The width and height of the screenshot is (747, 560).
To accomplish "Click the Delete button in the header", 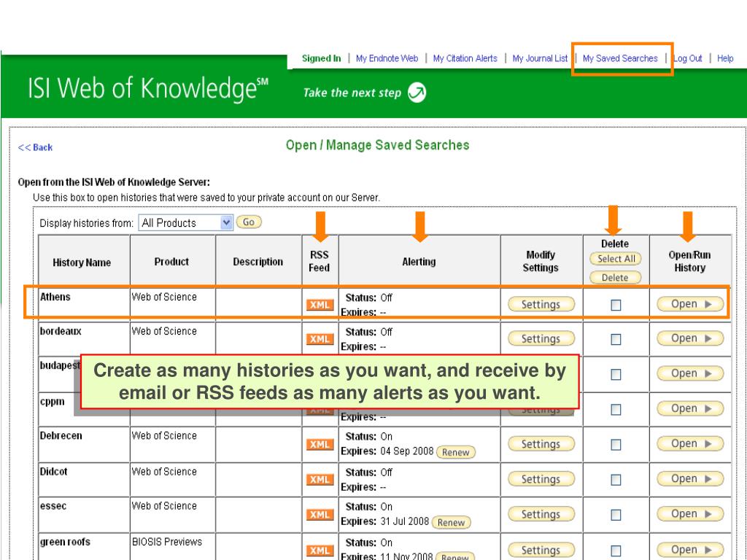I will pyautogui.click(x=616, y=277).
